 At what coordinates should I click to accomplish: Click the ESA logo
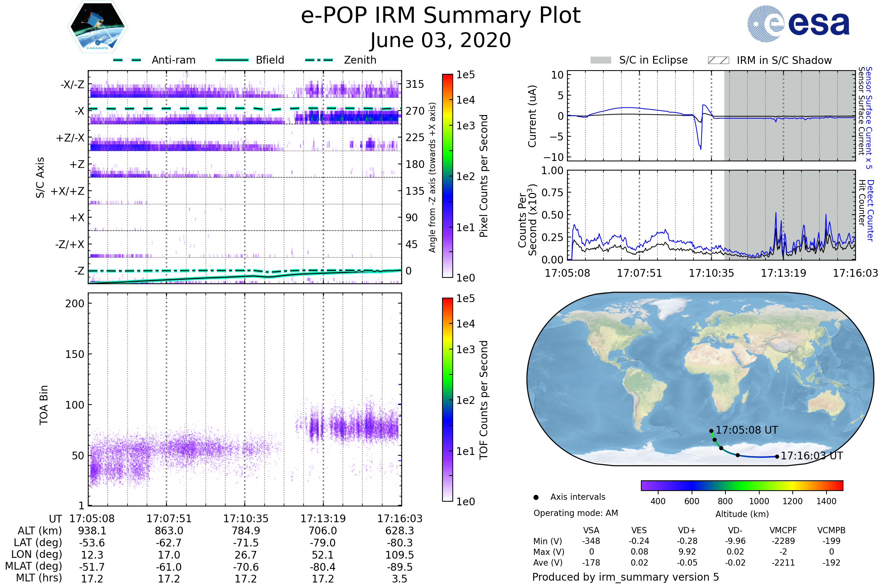click(x=798, y=24)
